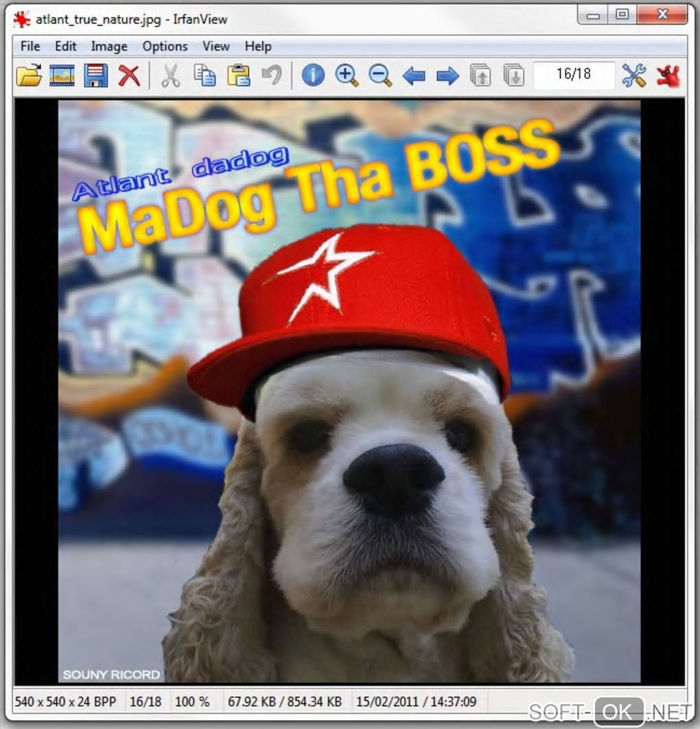Screen dimensions: 700x729
Task: Open Settings wrench and screwdriver icon
Action: point(634,76)
